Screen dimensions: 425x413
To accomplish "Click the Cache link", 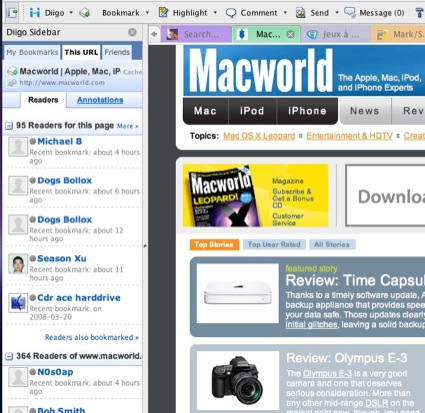I will coord(132,72).
